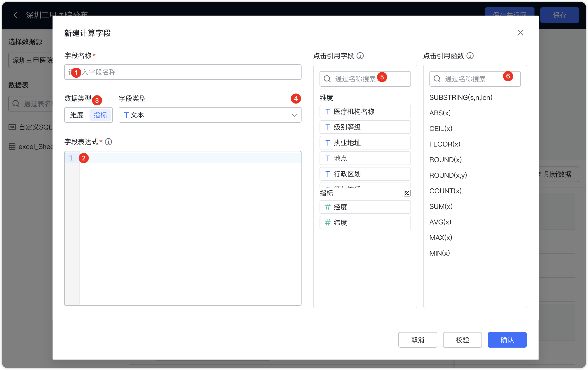Click the info icon beside 字段表达式
This screenshot has width=588, height=370.
tap(108, 142)
